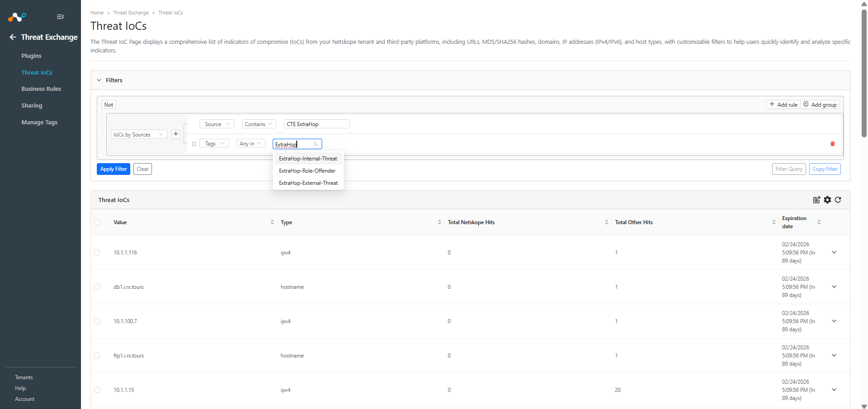
Task: Open the Contains operator dropdown
Action: [x=259, y=124]
